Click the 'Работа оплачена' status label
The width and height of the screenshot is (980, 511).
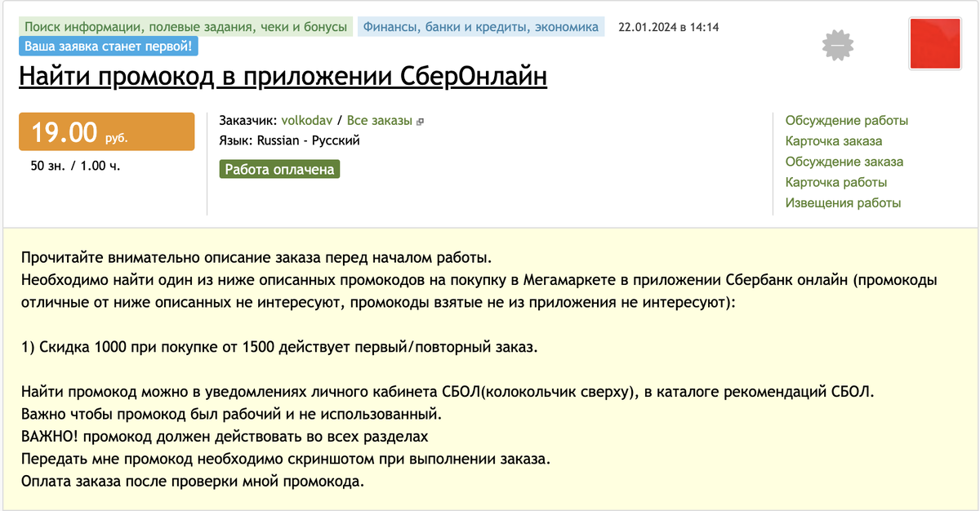[x=279, y=170]
